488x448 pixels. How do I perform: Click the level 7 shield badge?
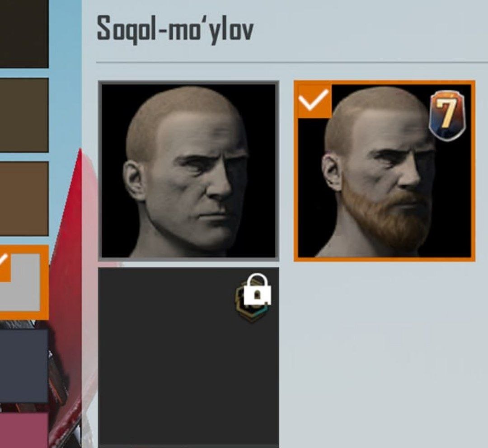coord(447,116)
